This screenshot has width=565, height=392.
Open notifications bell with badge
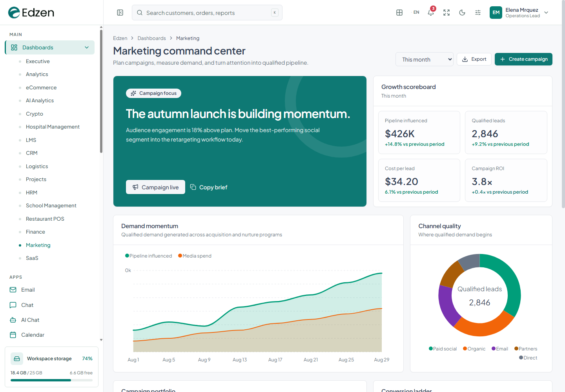point(431,12)
